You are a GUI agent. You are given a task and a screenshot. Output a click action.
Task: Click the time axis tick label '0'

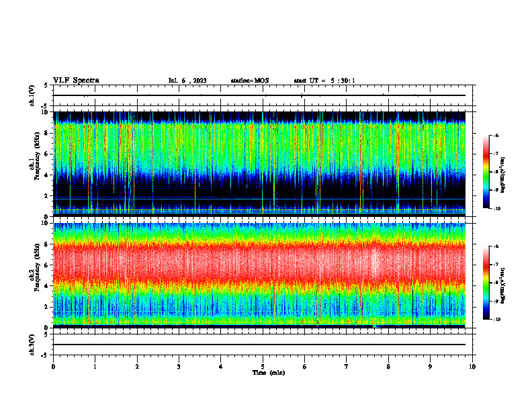(53, 367)
